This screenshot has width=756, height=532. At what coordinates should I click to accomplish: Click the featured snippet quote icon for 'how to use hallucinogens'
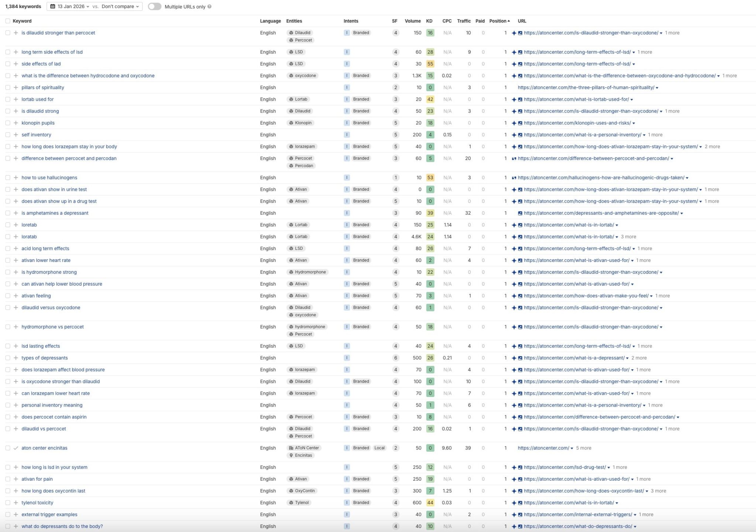coord(514,178)
